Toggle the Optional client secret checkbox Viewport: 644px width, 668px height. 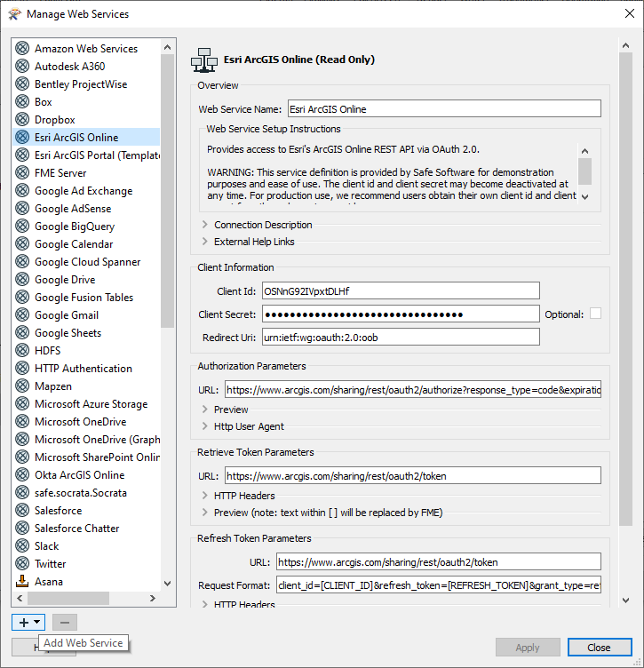pos(595,314)
